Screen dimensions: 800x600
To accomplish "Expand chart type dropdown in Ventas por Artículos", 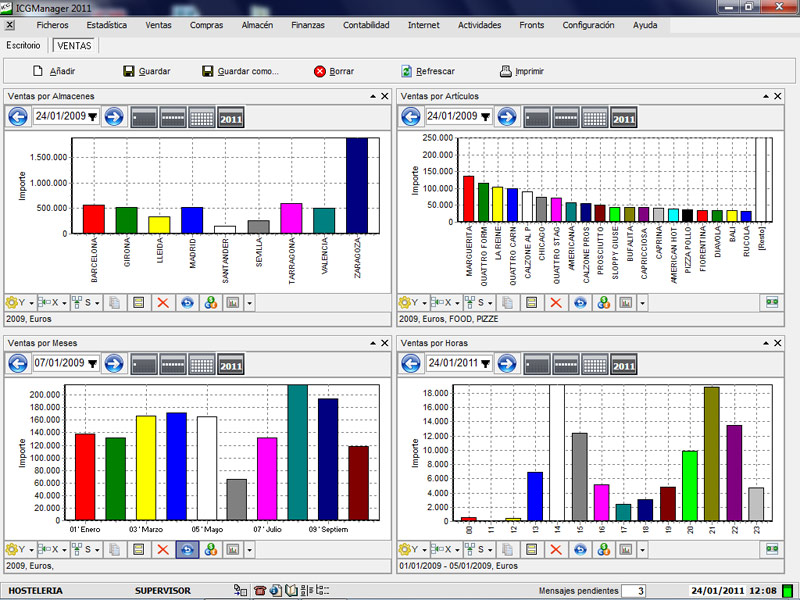I will point(641,302).
